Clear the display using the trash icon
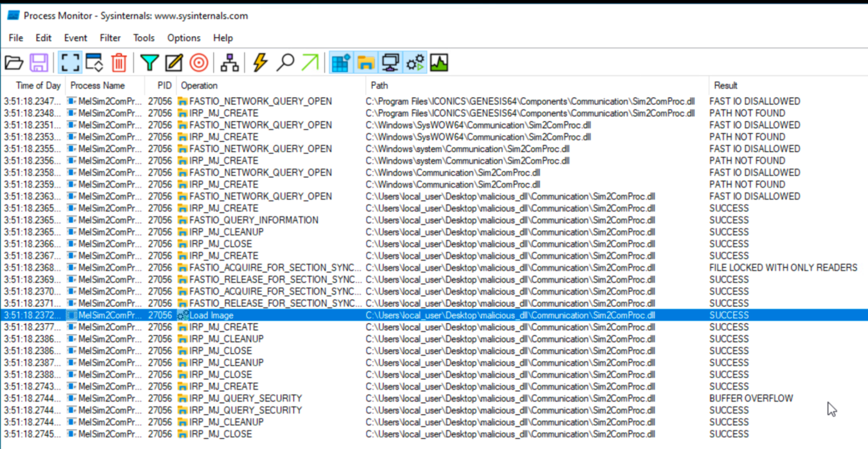 pyautogui.click(x=117, y=62)
